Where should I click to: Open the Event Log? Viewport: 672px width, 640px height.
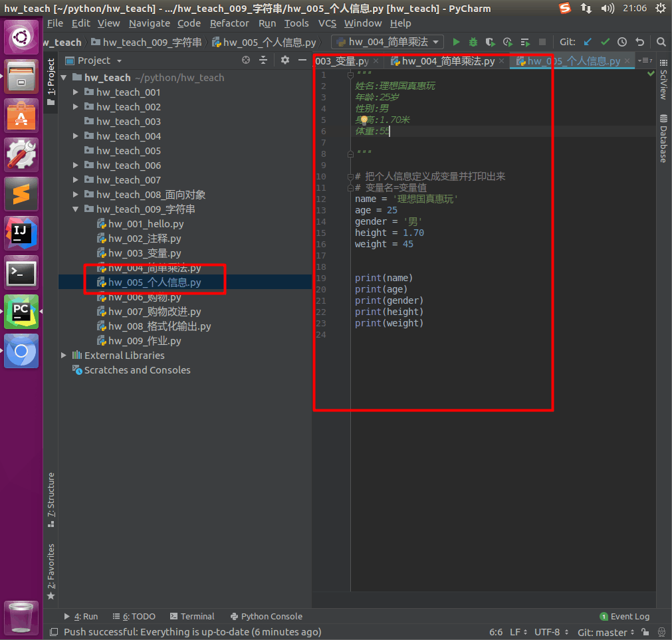pos(625,617)
